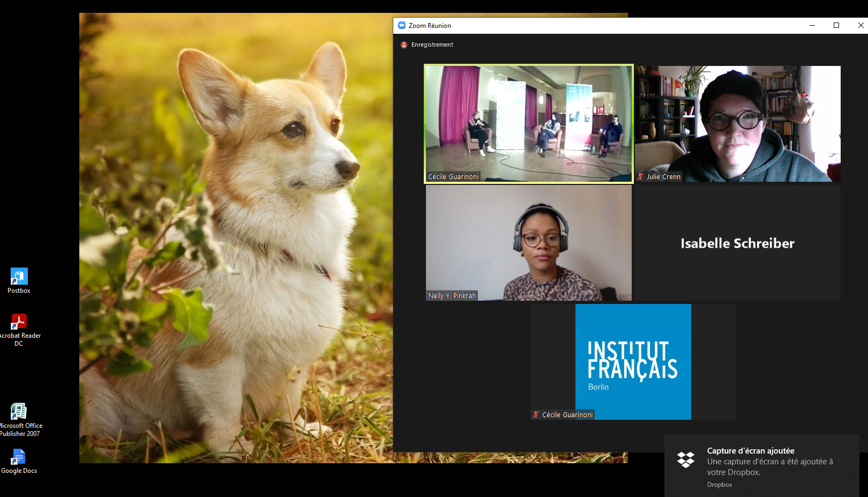868x497 pixels.
Task: Open the Postbox desktop shortcut
Action: (19, 277)
